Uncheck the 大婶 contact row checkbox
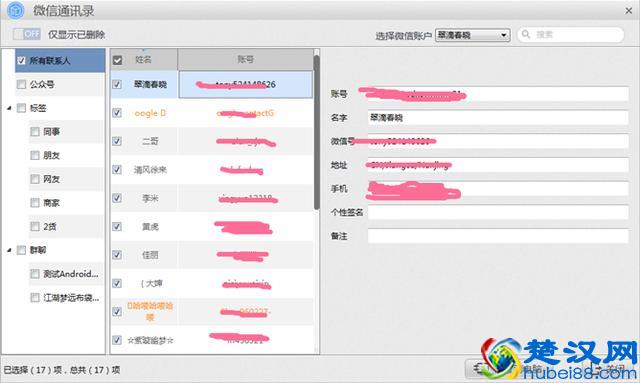 [117, 283]
